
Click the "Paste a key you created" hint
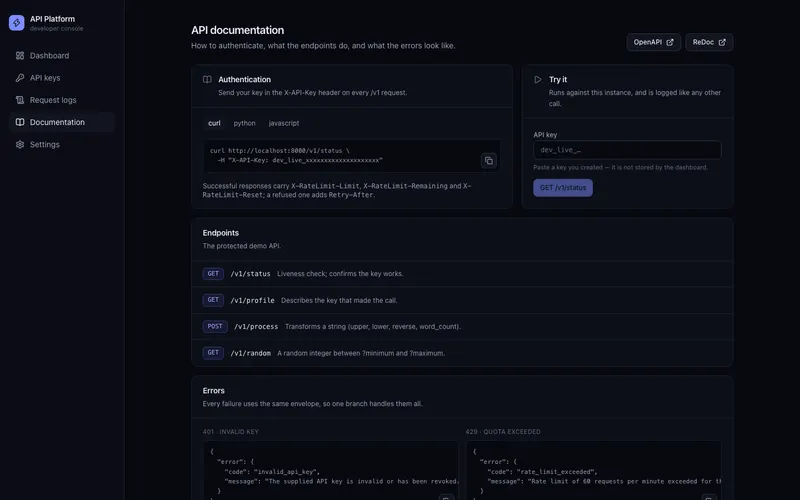(x=620, y=167)
